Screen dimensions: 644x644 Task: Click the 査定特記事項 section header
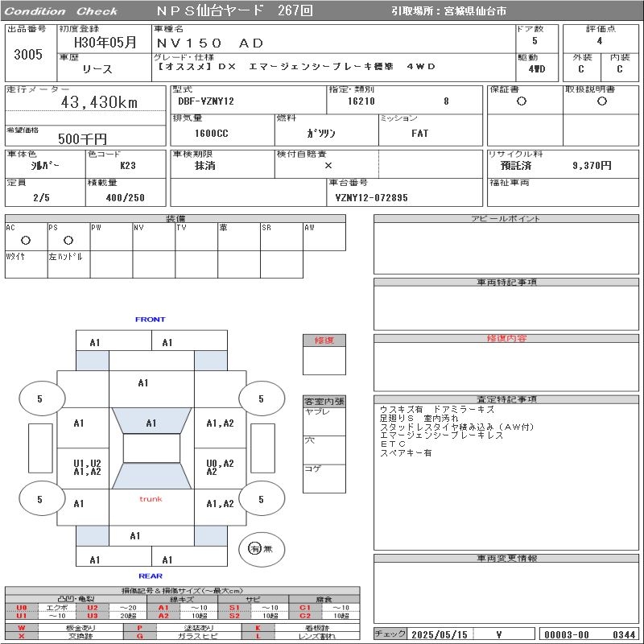[x=507, y=399]
